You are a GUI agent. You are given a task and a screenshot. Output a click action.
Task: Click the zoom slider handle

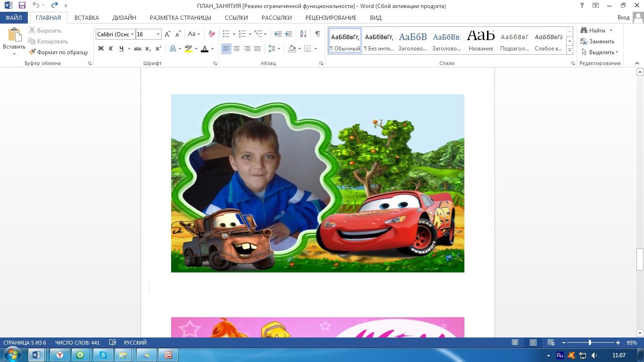coord(590,343)
